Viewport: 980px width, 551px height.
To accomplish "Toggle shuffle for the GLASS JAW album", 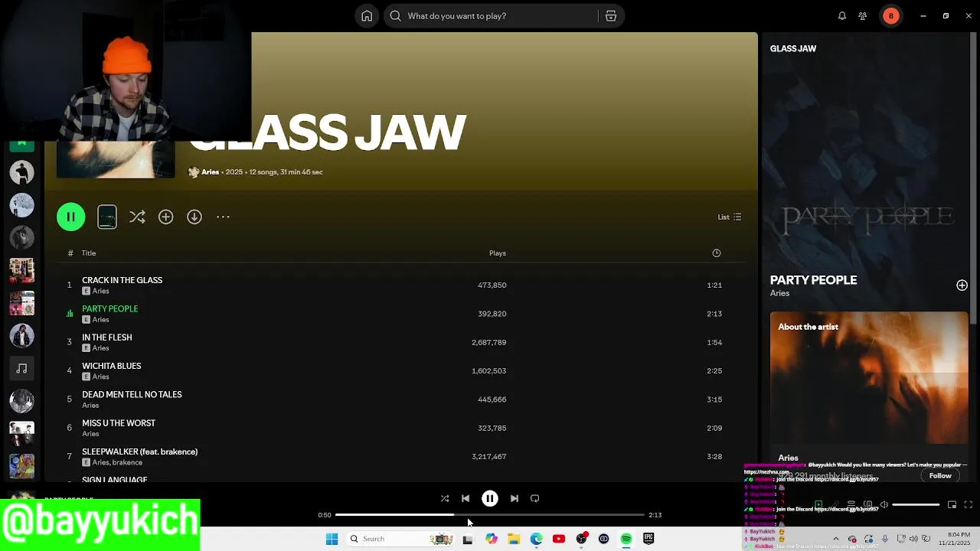I will [137, 217].
